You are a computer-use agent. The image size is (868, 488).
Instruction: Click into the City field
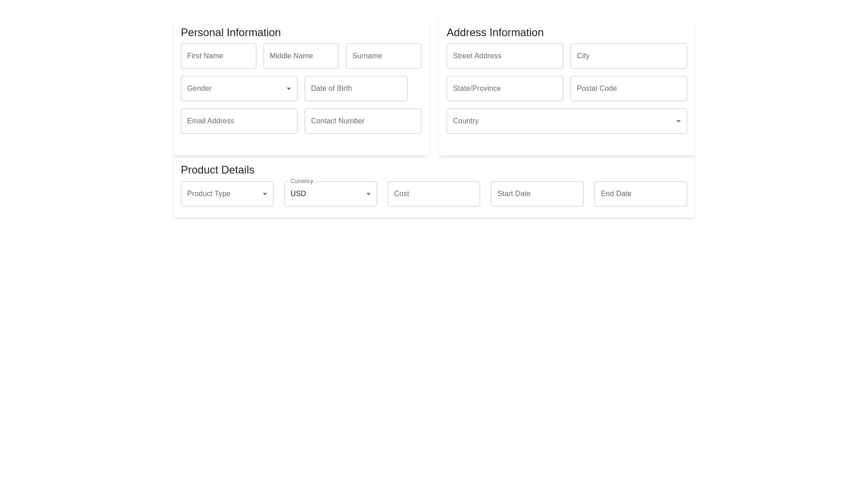[x=628, y=56]
